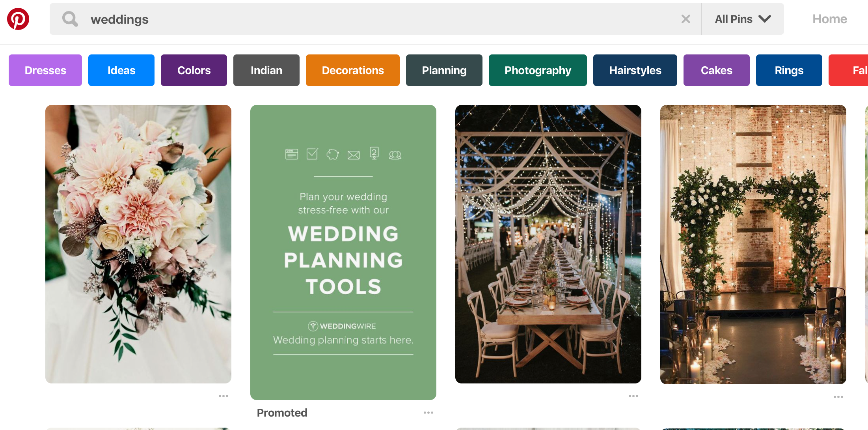
Task: Click the search magnifier icon
Action: (x=70, y=19)
